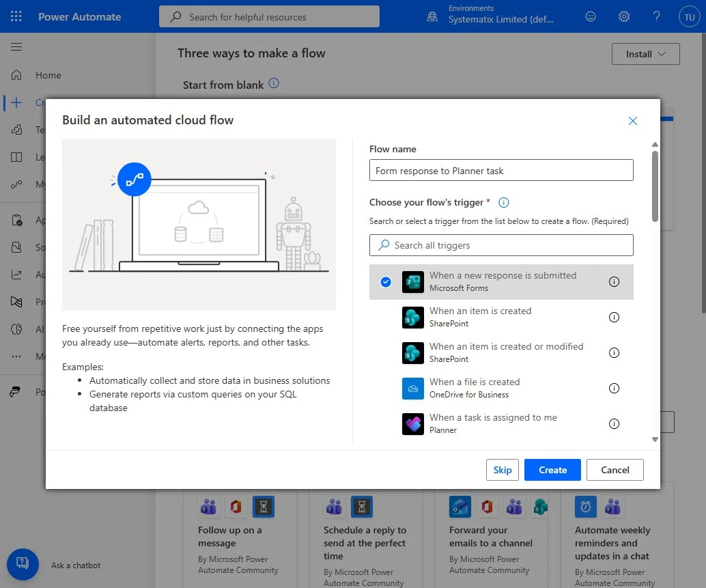Click the Environments icon in header
The width and height of the screenshot is (706, 588).
432,16
